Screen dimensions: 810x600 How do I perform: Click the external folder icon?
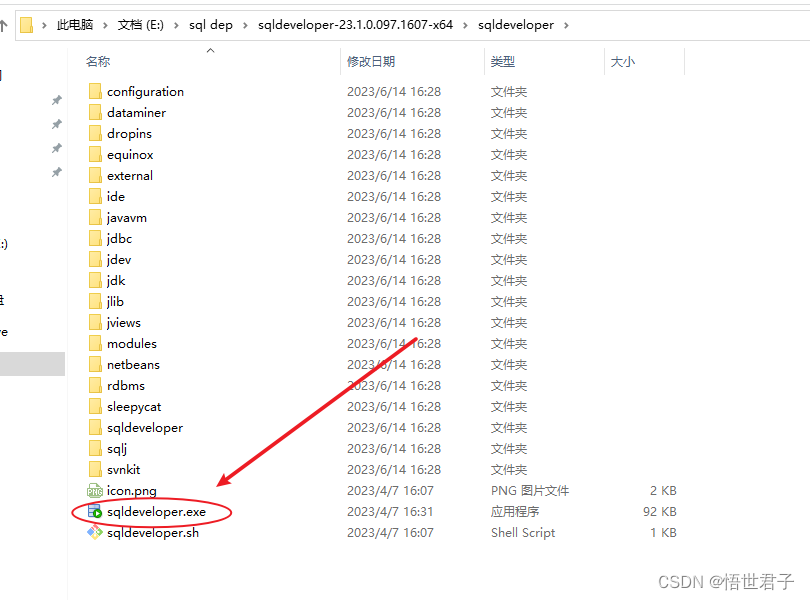pos(95,175)
